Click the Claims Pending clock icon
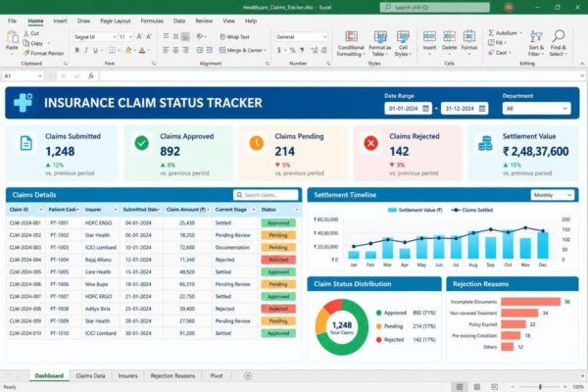588x392 pixels. (257, 143)
